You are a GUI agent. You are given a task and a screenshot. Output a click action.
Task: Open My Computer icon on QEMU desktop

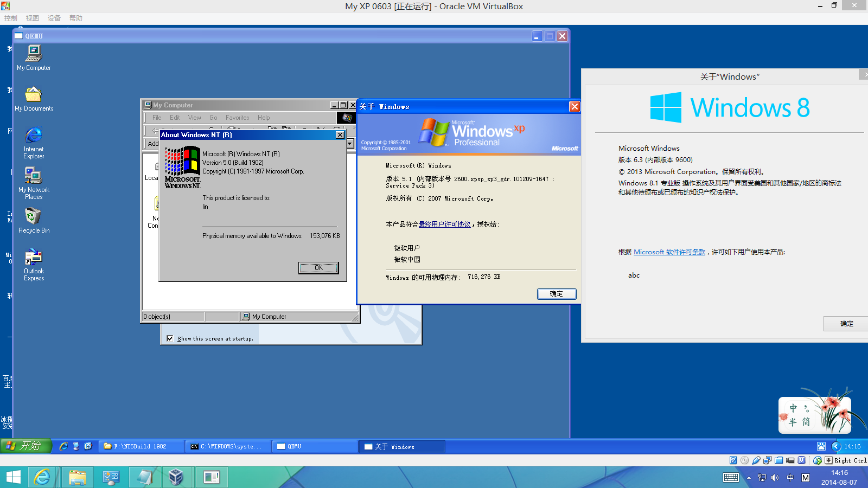(34, 58)
